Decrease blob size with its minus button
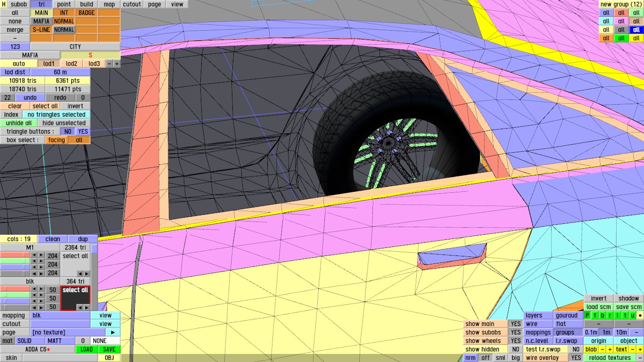This screenshot has height=362, width=644. (603, 349)
